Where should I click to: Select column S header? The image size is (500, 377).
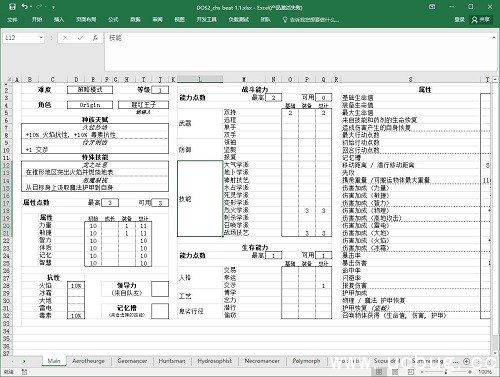[x=410, y=79]
